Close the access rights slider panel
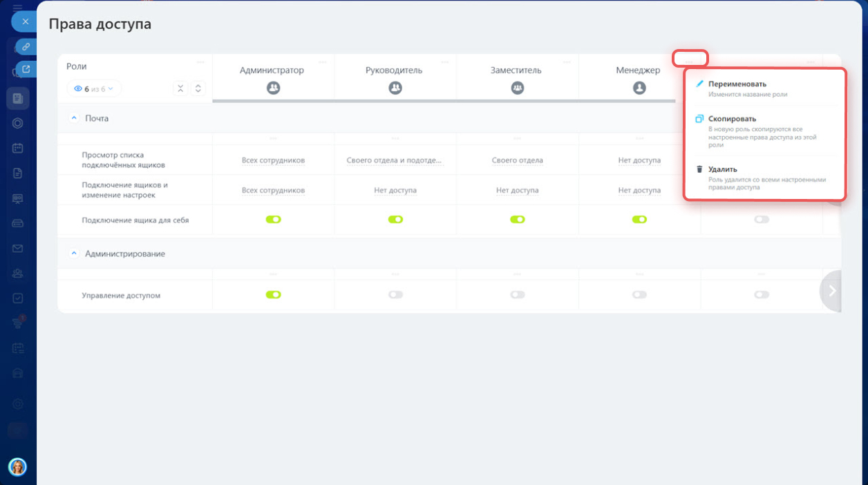The image size is (868, 485). [x=25, y=21]
